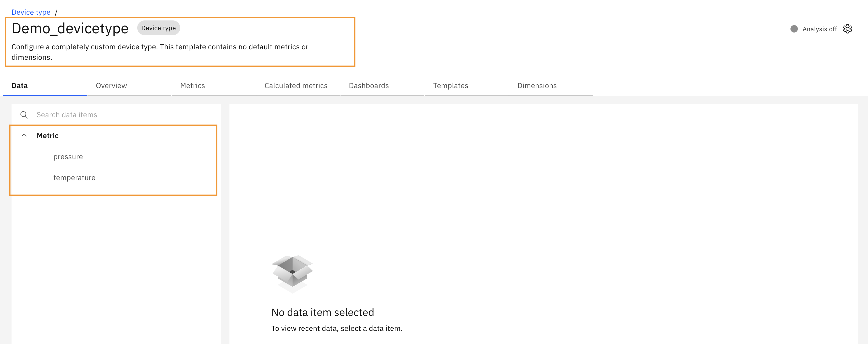The height and width of the screenshot is (344, 868).
Task: Click the Analysis off label
Action: [820, 29]
